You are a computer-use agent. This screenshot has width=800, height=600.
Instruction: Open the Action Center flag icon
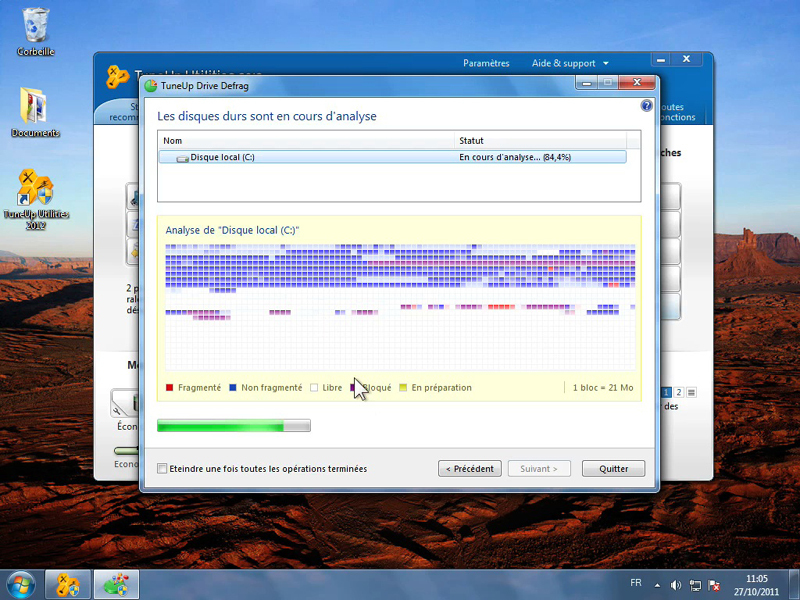(x=714, y=585)
